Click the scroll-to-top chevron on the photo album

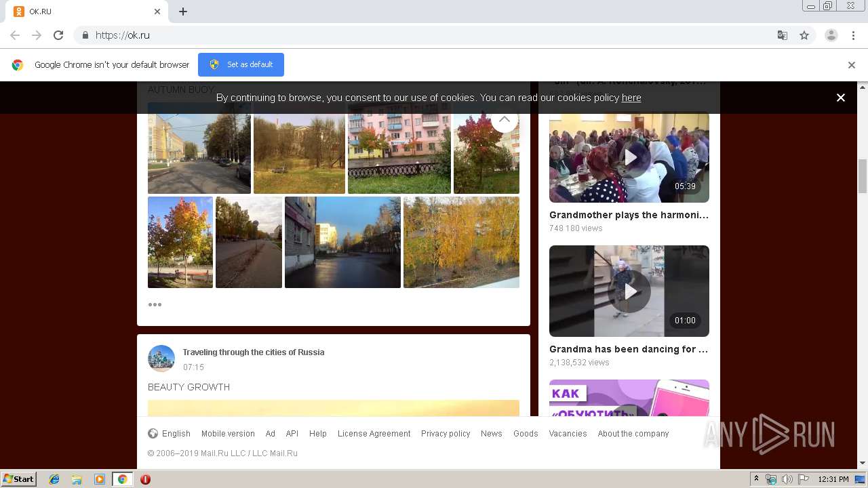(x=505, y=119)
